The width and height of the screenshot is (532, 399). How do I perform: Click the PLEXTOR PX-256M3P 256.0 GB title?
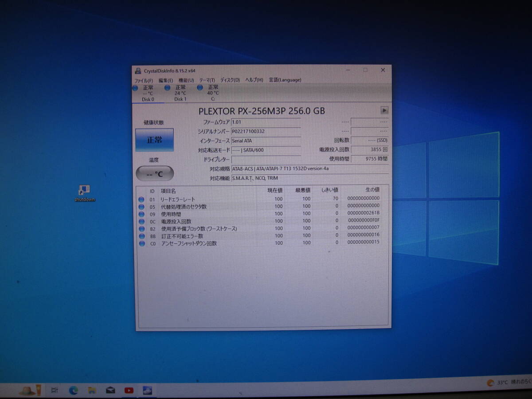coord(262,111)
